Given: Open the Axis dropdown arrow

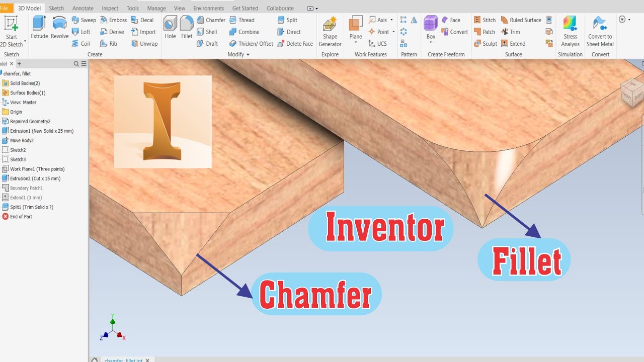Looking at the screenshot, I should [391, 20].
